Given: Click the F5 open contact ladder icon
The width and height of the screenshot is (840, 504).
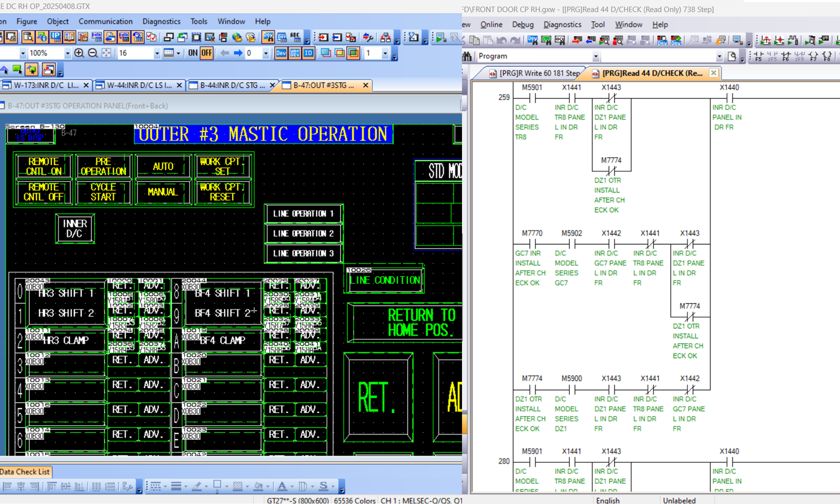Looking at the screenshot, I should pos(758,56).
